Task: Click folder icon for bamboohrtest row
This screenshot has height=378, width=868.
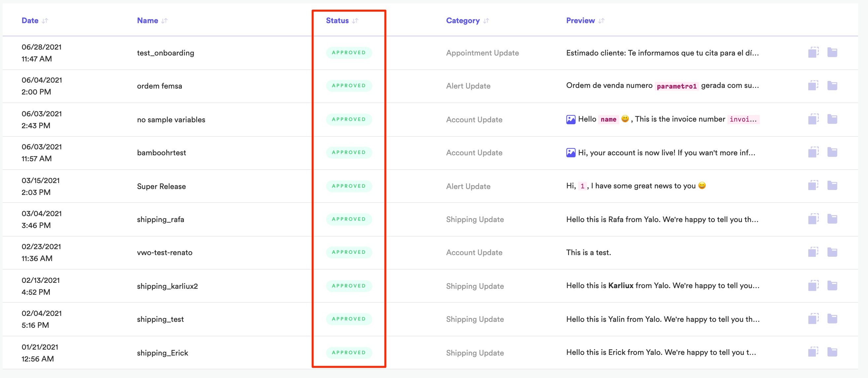Action: tap(832, 152)
